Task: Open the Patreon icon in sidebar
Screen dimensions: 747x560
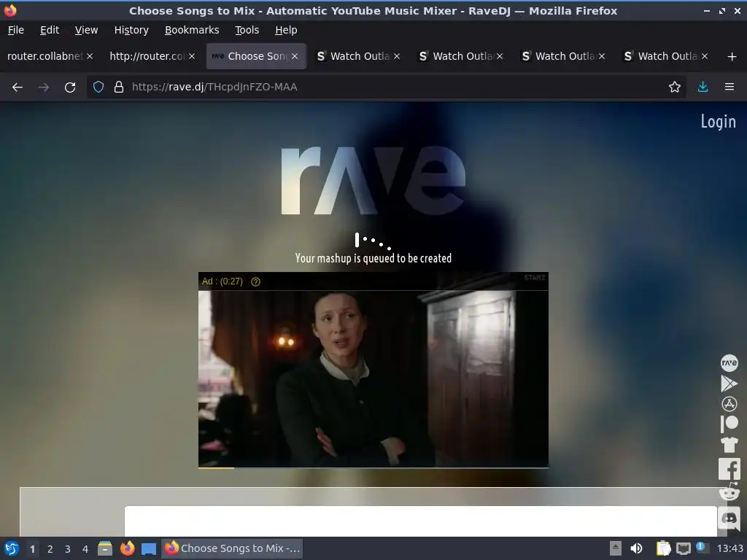Action: (729, 424)
